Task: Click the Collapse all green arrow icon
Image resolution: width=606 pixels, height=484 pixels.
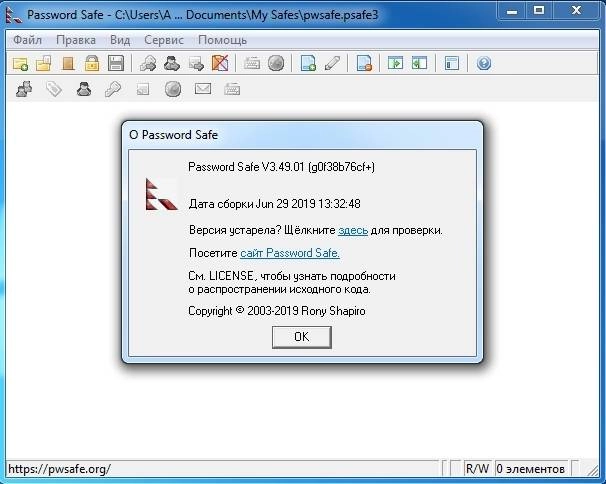Action: pyautogui.click(x=420, y=63)
